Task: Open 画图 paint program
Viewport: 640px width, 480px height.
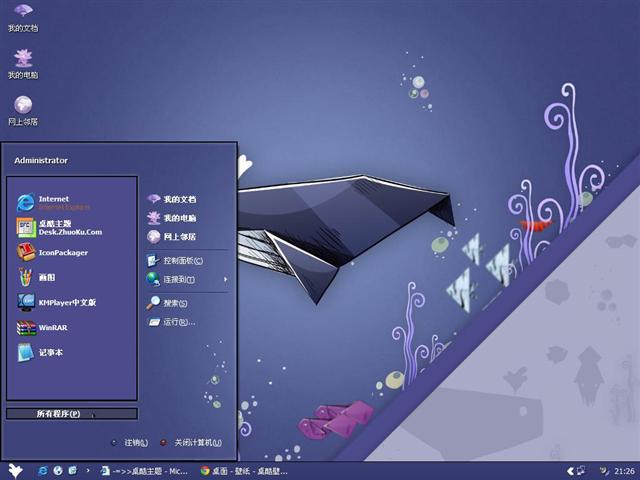Action: coord(36,278)
